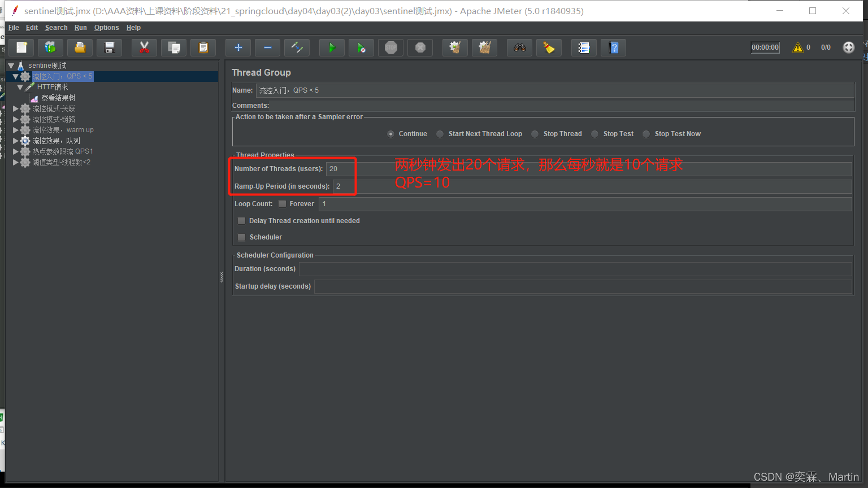
Task: Click the Start test green play icon
Action: [x=332, y=48]
